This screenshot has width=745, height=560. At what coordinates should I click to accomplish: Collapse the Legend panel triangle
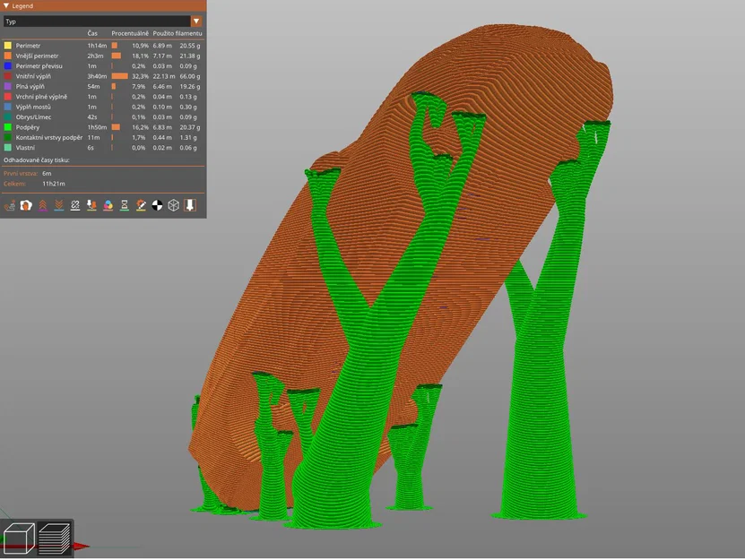pos(7,5)
